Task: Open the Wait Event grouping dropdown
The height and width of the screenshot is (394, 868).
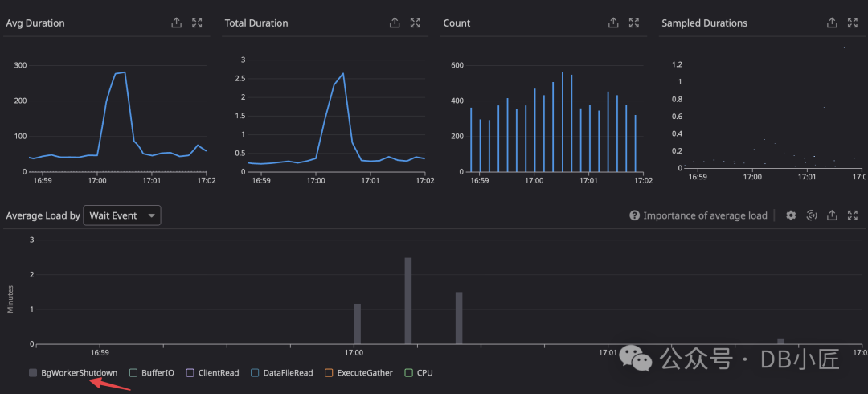Action: pyautogui.click(x=122, y=215)
